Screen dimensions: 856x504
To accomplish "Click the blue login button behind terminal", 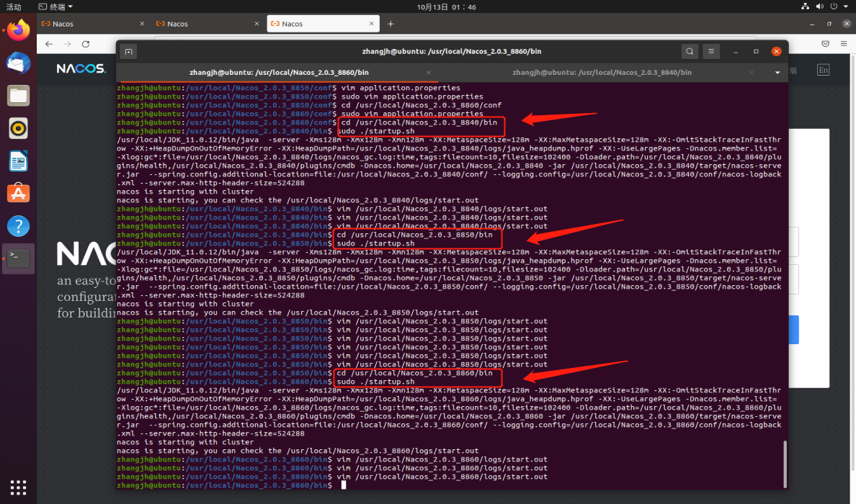I will click(x=794, y=330).
